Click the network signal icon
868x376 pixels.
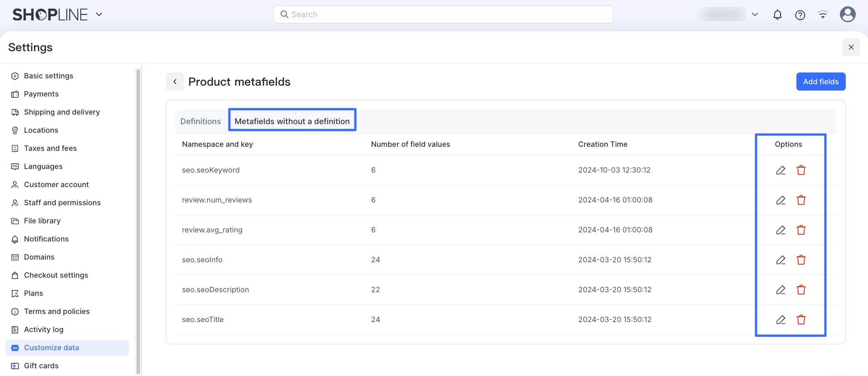823,15
